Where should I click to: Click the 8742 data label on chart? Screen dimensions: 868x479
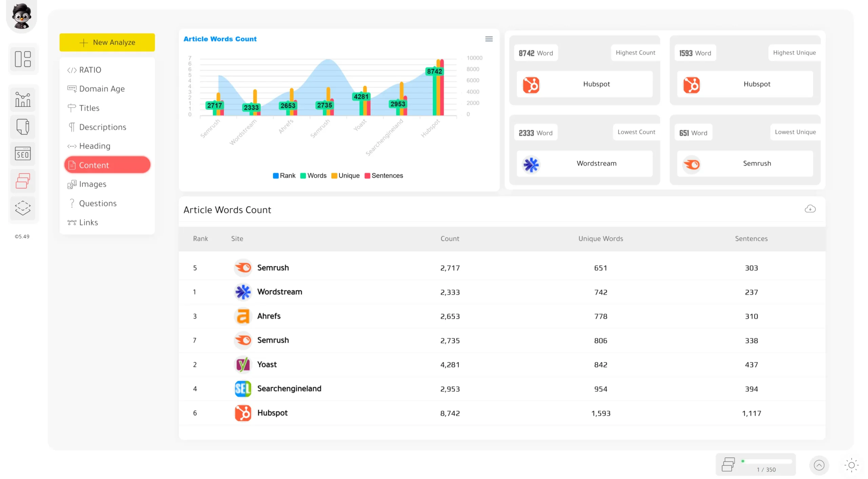(434, 71)
